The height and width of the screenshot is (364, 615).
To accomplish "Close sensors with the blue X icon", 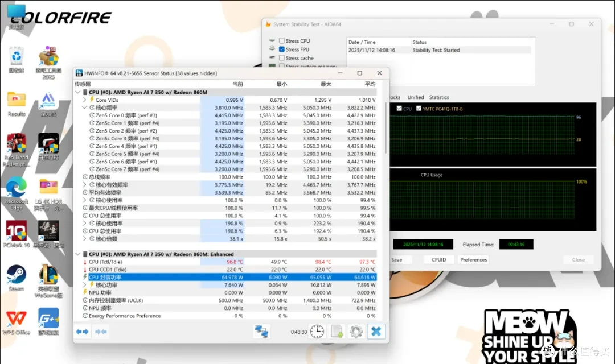I will pyautogui.click(x=376, y=332).
